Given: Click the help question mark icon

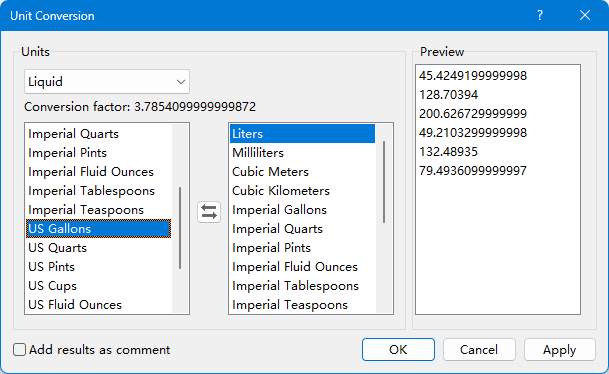Looking at the screenshot, I should 540,16.
